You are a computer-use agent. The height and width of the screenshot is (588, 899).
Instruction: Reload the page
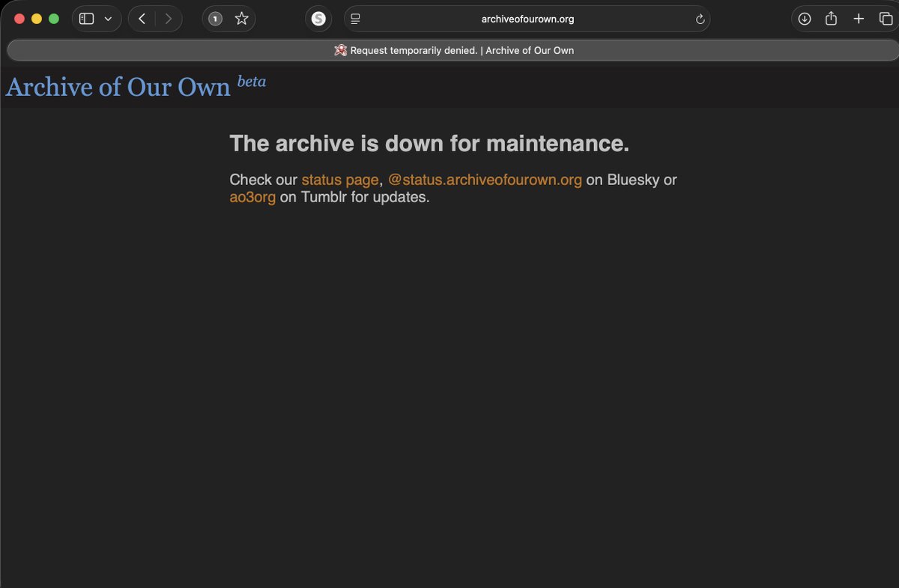[700, 19]
